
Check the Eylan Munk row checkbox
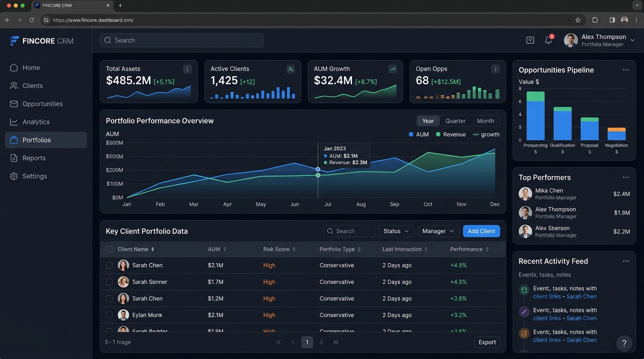coord(109,315)
